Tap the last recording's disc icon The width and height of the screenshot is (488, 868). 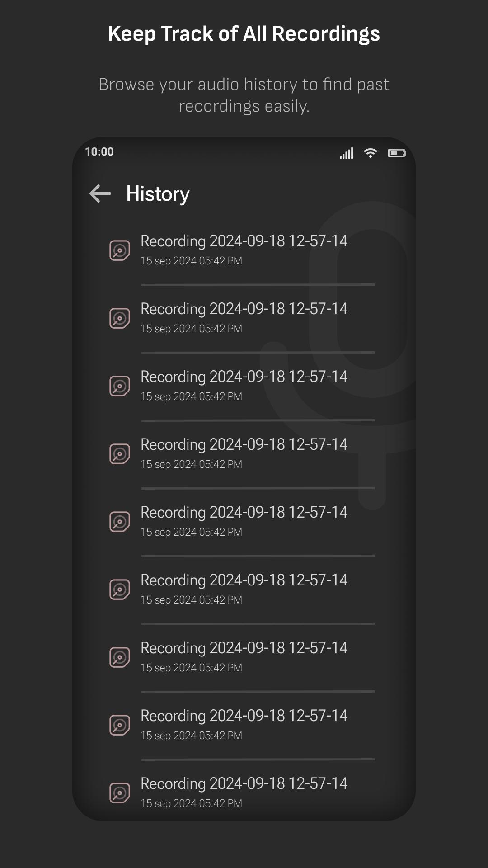point(120,793)
